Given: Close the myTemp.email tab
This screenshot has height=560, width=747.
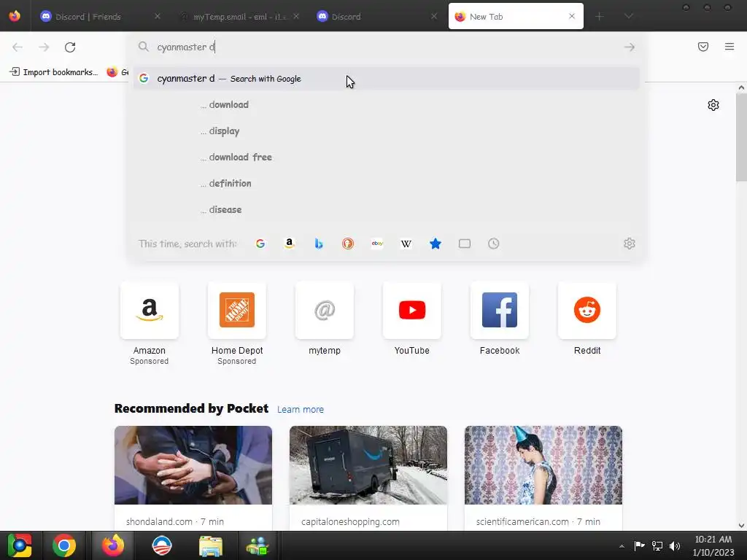Looking at the screenshot, I should click(296, 16).
